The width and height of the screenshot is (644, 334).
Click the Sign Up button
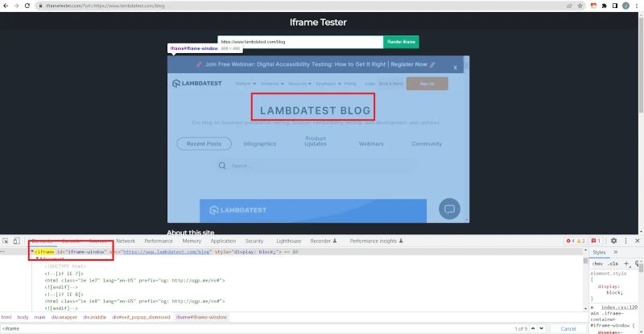(x=427, y=84)
